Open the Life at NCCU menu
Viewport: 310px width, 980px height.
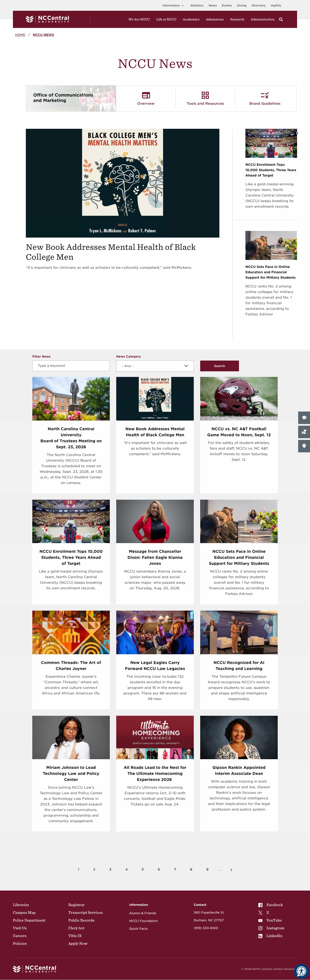click(166, 19)
